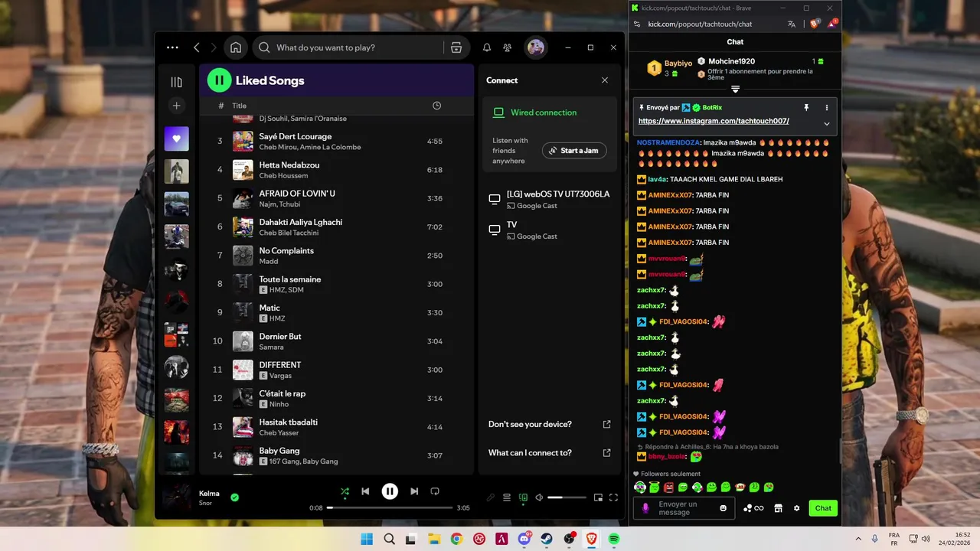Open Discord from Windows taskbar

pyautogui.click(x=524, y=539)
